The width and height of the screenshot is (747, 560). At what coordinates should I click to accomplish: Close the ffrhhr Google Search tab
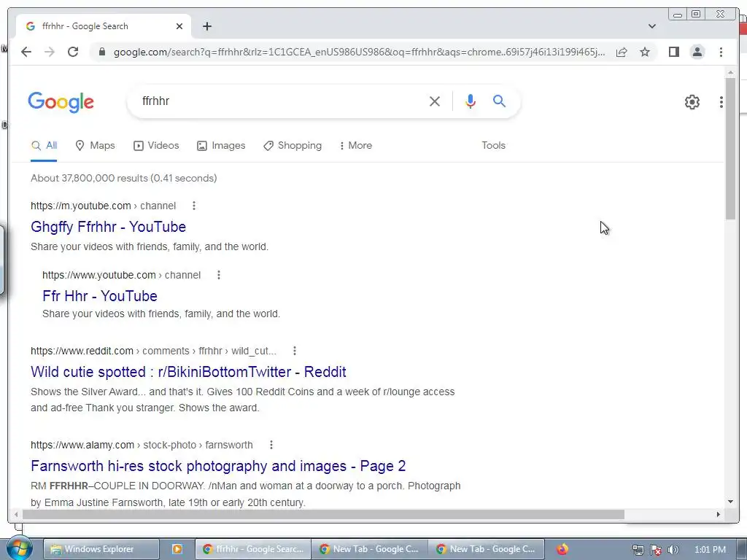tap(179, 26)
